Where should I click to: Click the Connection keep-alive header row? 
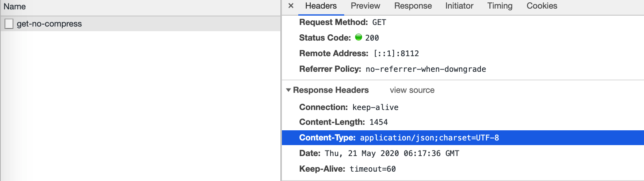[348, 107]
